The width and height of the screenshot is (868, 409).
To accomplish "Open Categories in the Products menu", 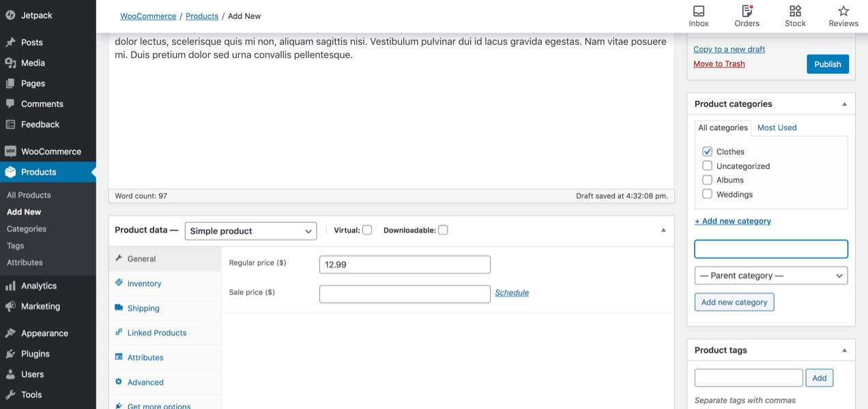I will point(26,228).
